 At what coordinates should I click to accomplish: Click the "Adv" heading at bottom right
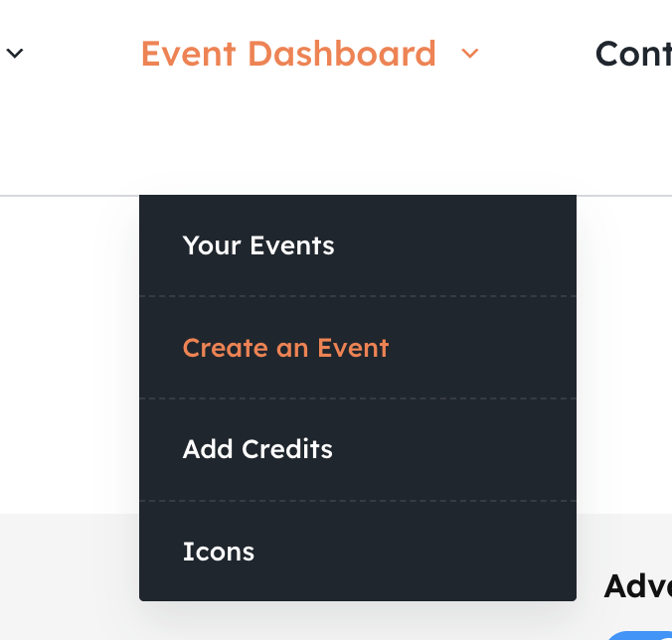637,586
